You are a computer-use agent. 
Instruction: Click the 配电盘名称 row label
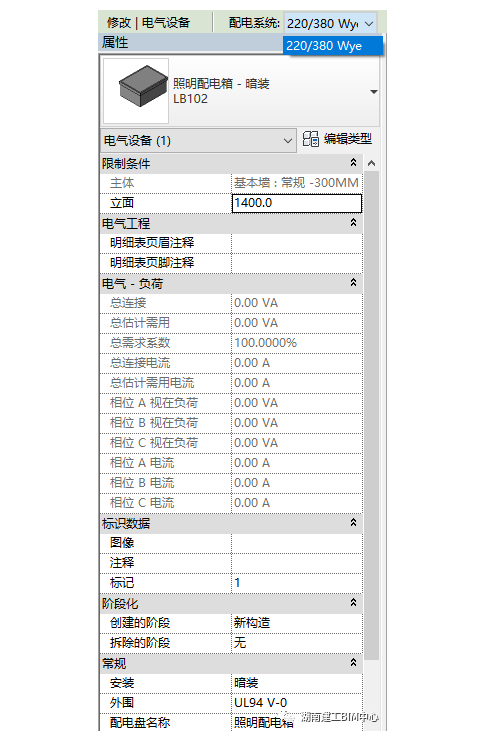[x=140, y=722]
